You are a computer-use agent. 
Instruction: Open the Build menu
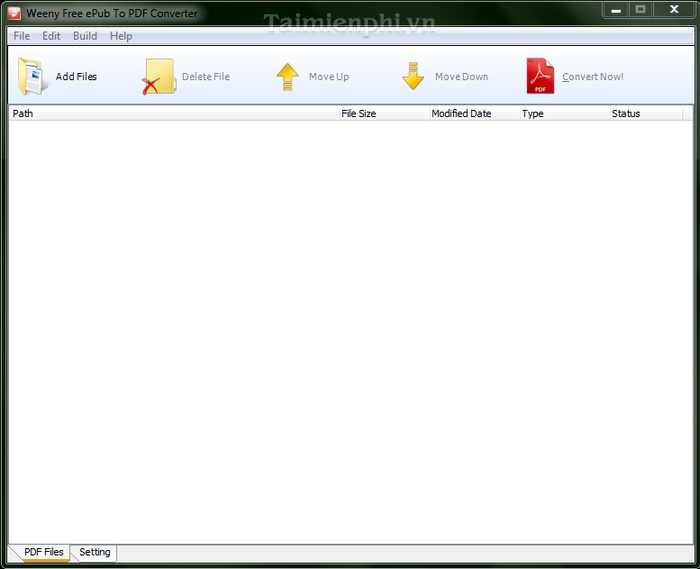click(85, 36)
